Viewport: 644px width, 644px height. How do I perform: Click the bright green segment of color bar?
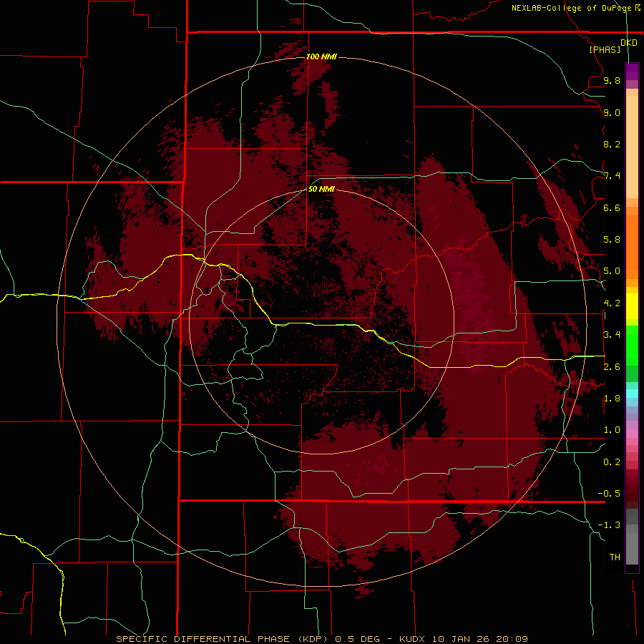(632, 346)
